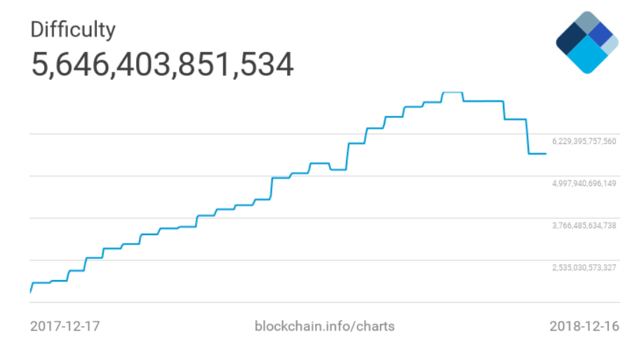Click the 2018-12-16 end date label

point(584,326)
